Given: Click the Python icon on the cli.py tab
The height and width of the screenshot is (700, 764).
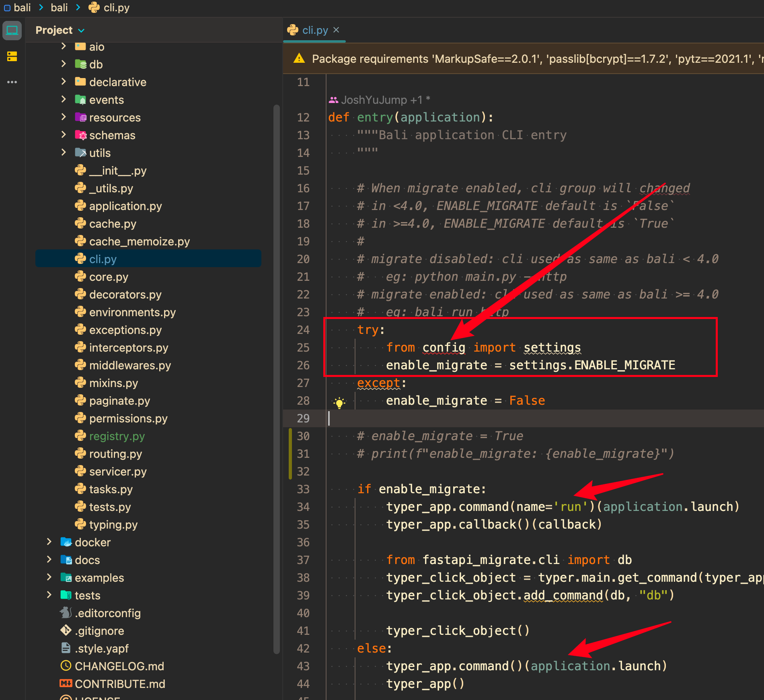Looking at the screenshot, I should click(293, 30).
